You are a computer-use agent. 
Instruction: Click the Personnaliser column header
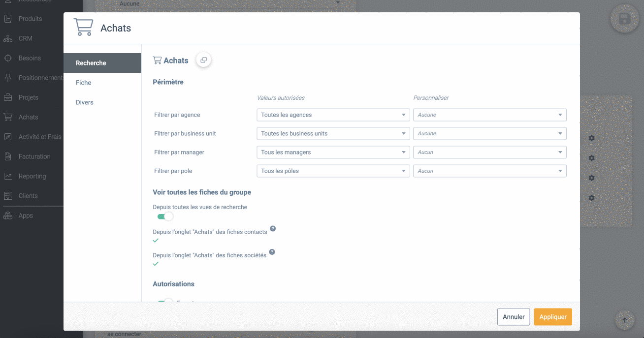(431, 98)
